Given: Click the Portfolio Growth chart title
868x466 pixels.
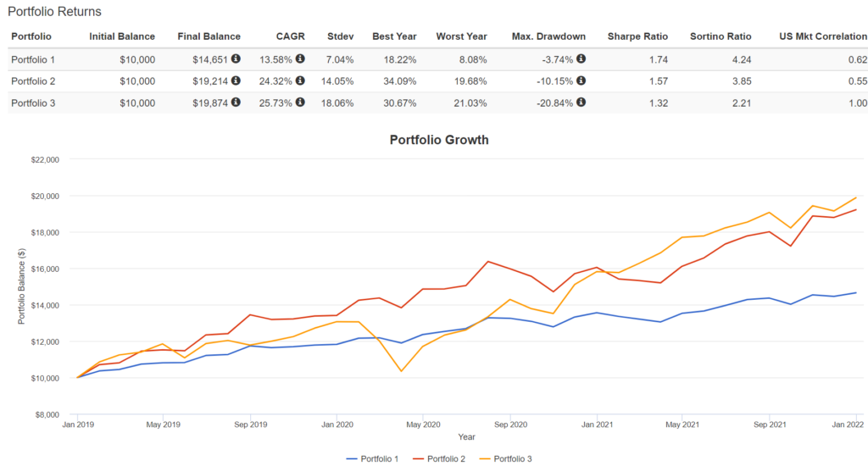Looking at the screenshot, I should pos(439,140).
